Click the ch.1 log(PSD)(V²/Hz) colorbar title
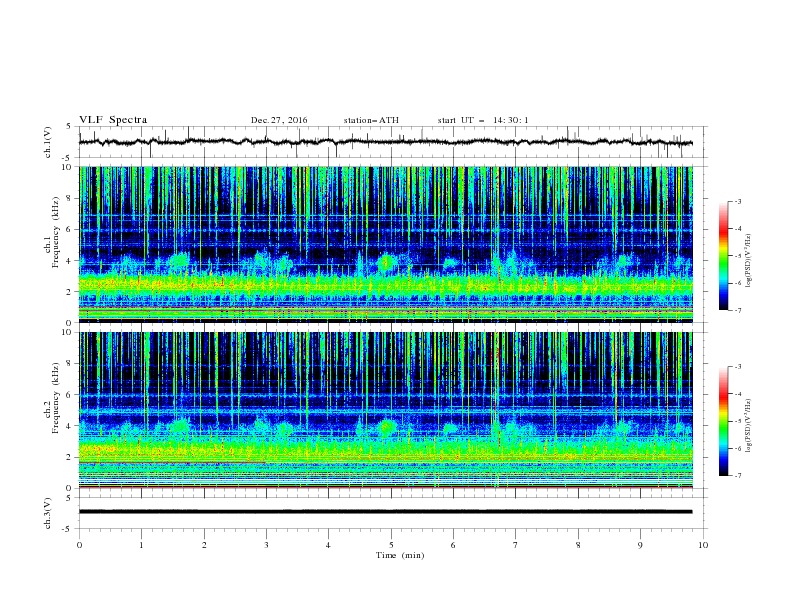792x612 pixels. click(749, 261)
